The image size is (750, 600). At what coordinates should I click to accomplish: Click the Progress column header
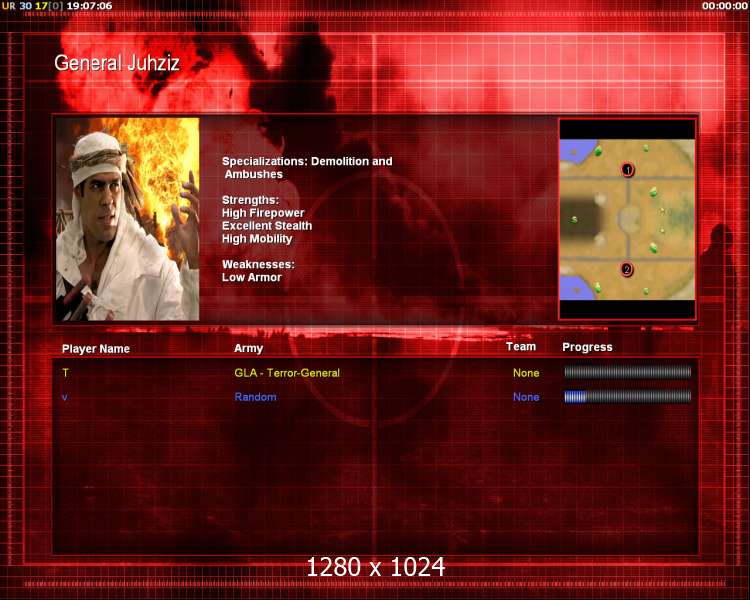click(587, 347)
